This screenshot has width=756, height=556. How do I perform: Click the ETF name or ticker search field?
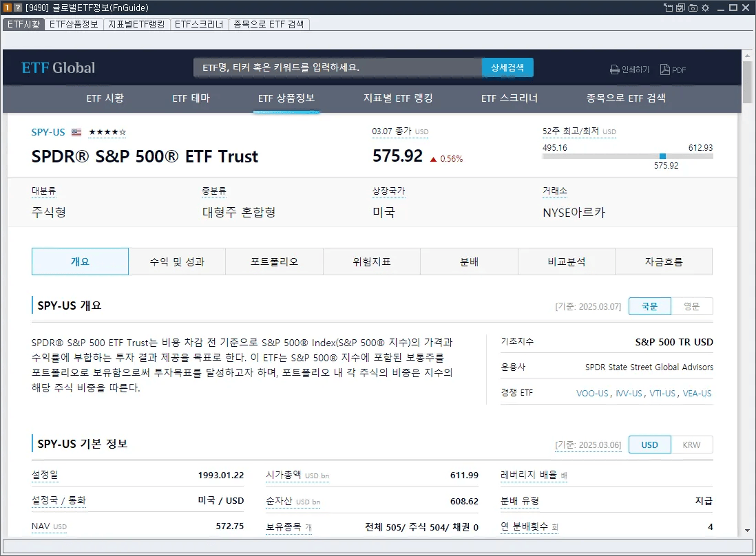[x=337, y=67]
